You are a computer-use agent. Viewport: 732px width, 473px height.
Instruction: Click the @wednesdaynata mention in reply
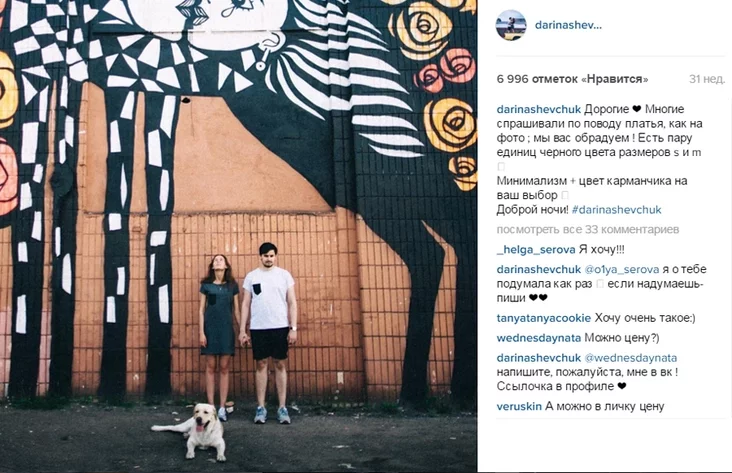(x=631, y=358)
